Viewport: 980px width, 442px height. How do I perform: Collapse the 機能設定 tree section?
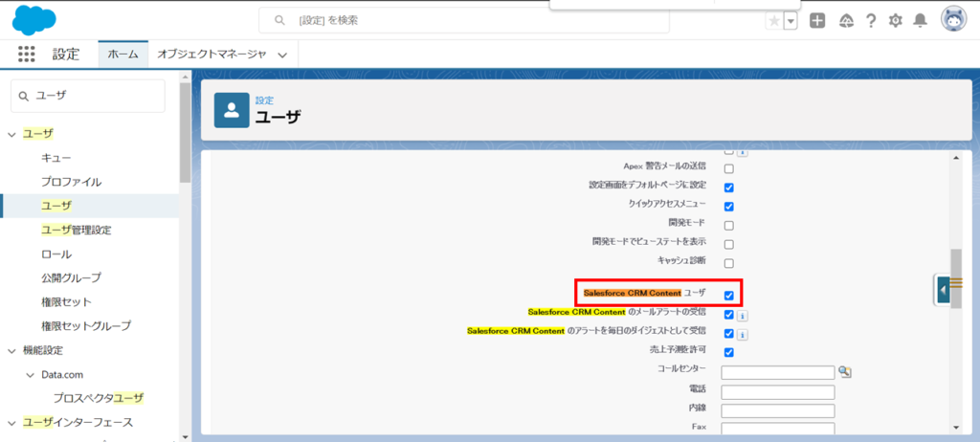click(12, 350)
